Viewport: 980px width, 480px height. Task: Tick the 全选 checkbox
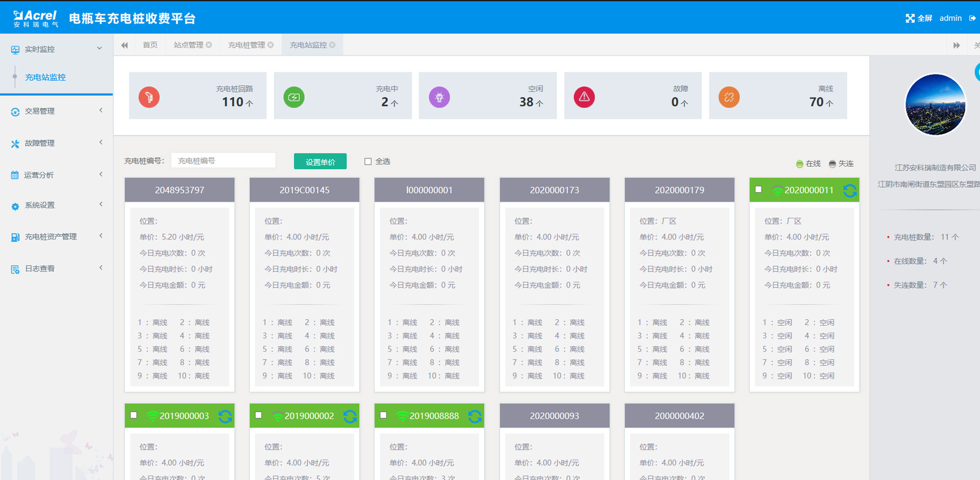click(x=368, y=161)
